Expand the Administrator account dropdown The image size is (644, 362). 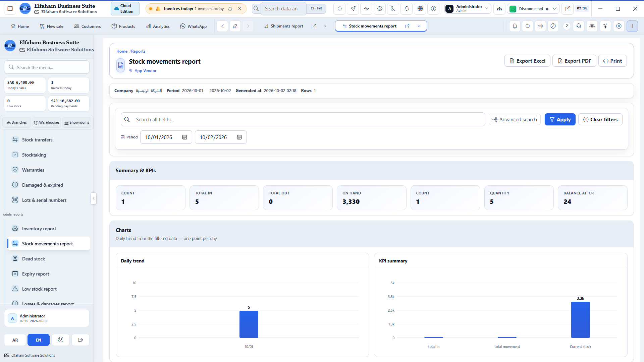468,9
